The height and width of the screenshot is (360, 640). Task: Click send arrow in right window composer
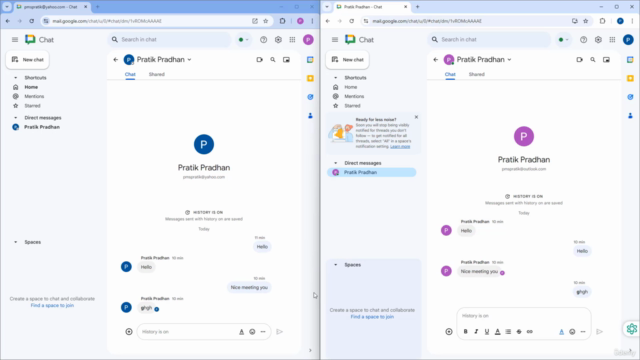pos(600,332)
